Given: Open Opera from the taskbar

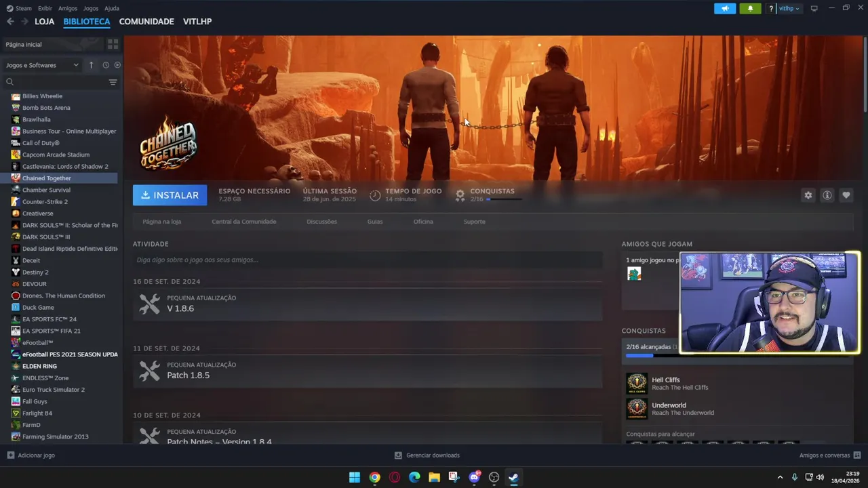Looking at the screenshot, I should pyautogui.click(x=395, y=477).
